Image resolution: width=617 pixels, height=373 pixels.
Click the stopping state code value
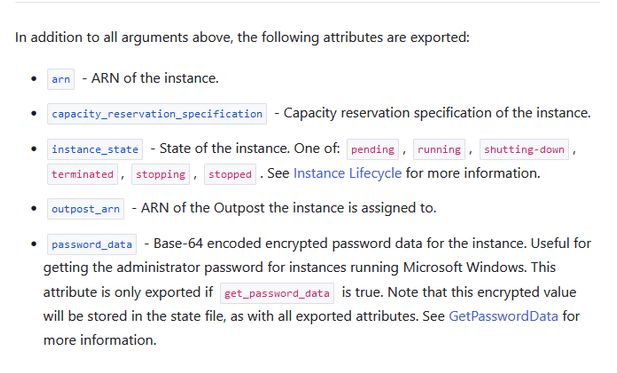coord(161,174)
